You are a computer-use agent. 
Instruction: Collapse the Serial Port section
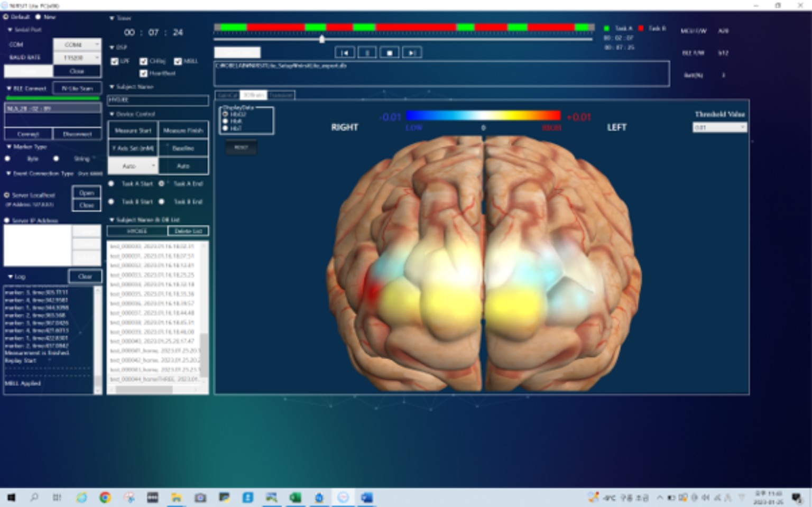tap(10, 30)
